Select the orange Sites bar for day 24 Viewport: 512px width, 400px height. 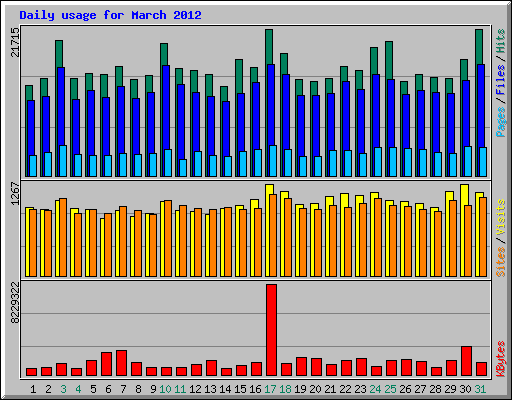tap(378, 237)
